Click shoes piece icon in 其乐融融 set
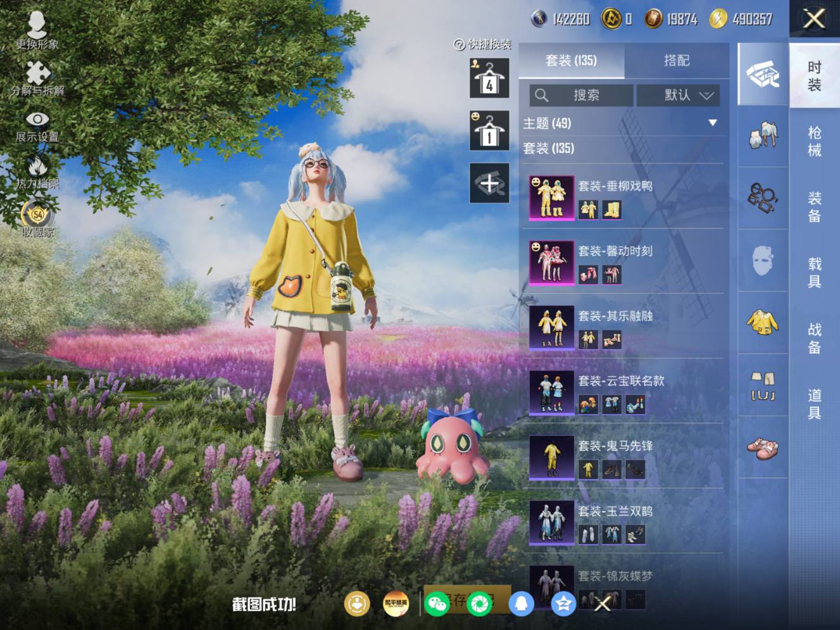The height and width of the screenshot is (630, 840). (x=612, y=340)
